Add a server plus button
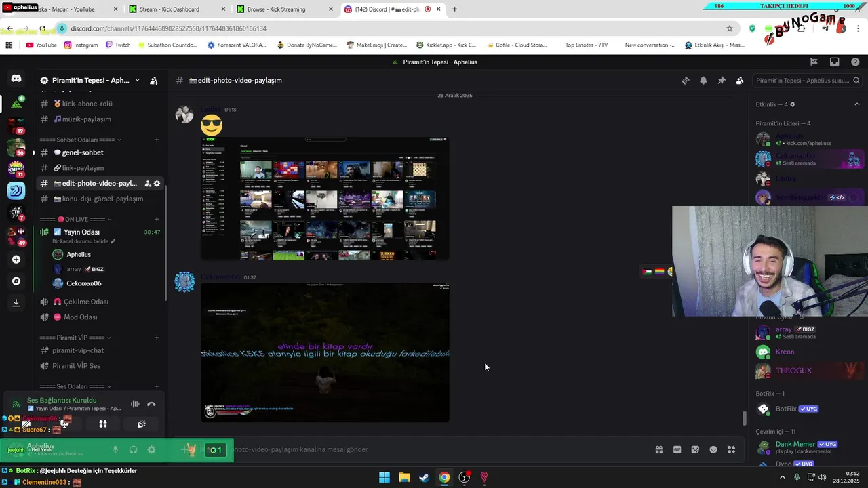This screenshot has height=488, width=868. pyautogui.click(x=16, y=260)
